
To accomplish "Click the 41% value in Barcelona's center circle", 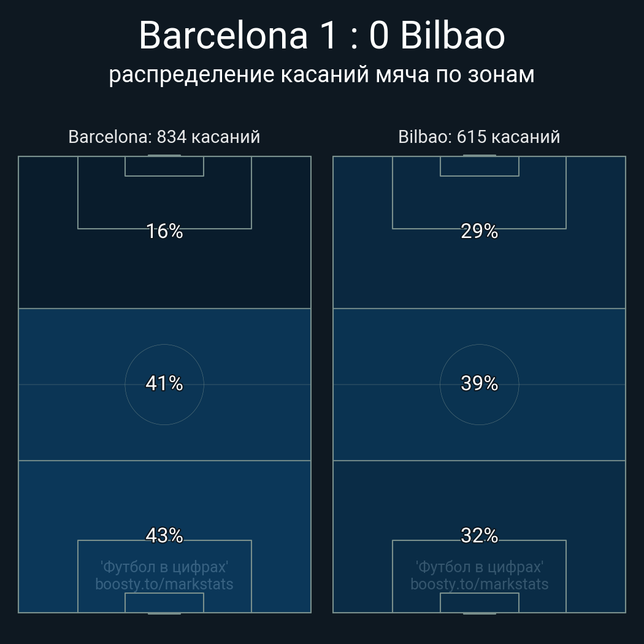I will point(164,383).
